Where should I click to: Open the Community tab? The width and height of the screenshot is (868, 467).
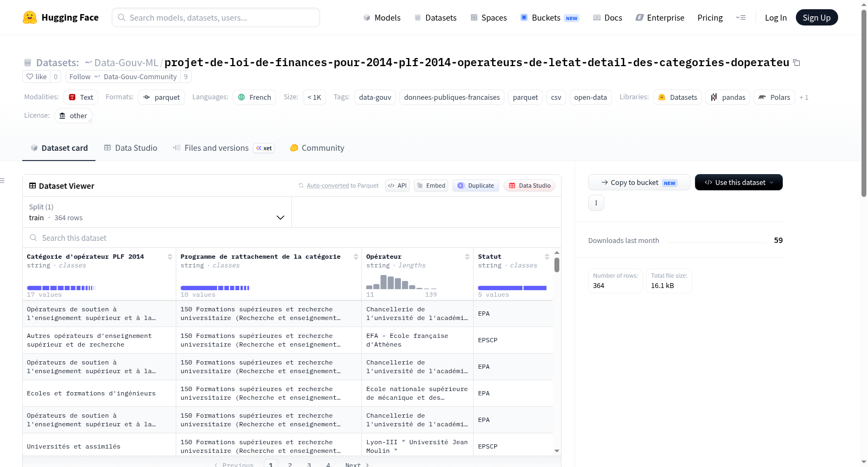point(317,148)
